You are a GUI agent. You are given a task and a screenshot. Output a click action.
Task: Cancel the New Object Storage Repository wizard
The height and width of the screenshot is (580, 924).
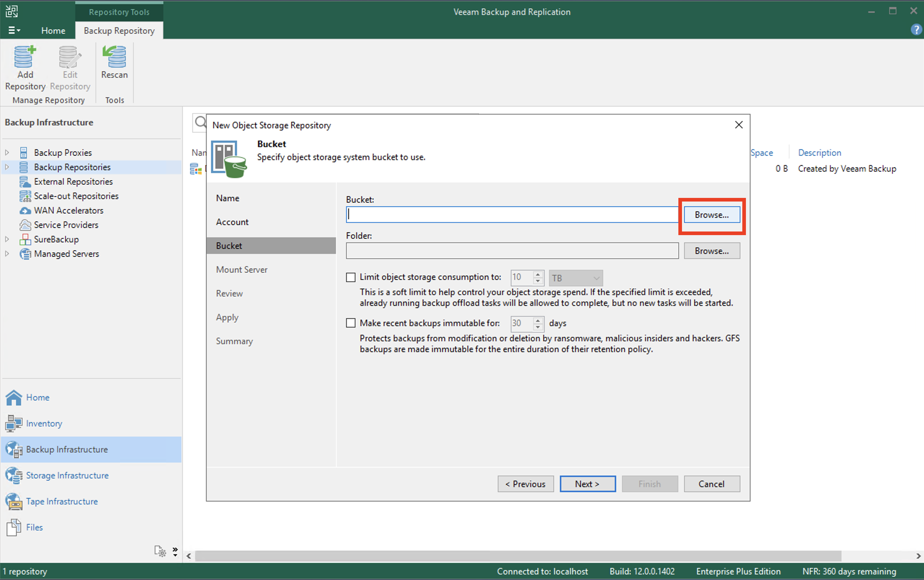point(712,484)
